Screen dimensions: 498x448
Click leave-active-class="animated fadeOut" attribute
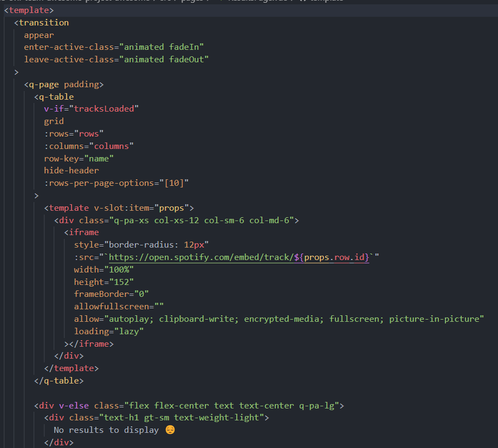tap(117, 60)
